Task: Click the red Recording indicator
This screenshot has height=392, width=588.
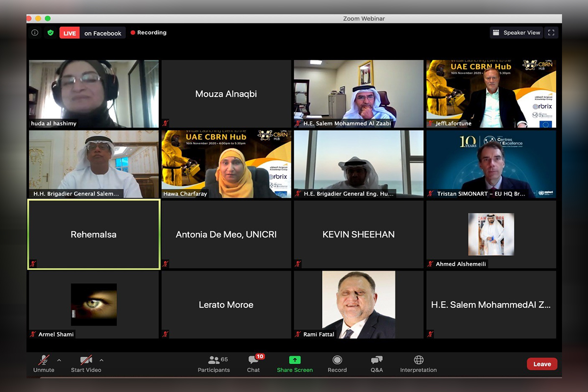Action: pos(148,33)
